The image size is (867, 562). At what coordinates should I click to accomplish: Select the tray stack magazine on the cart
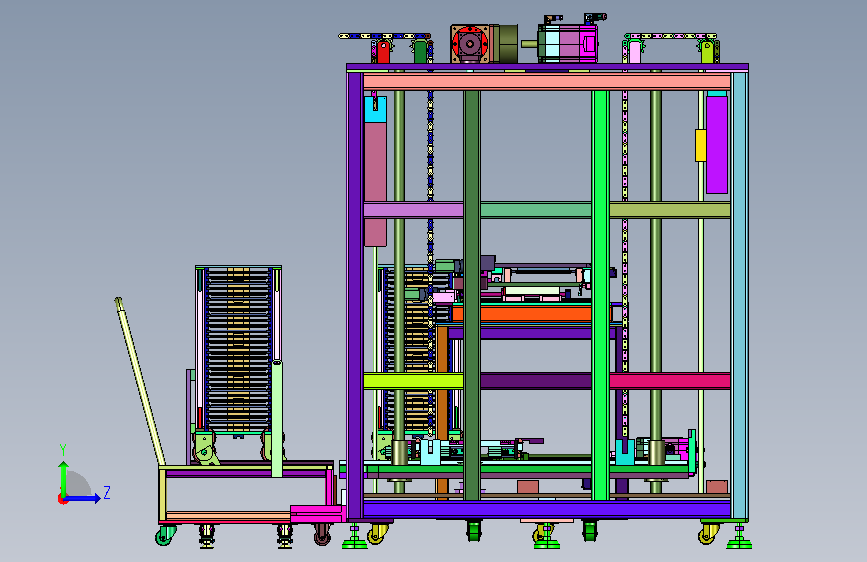click(x=239, y=350)
